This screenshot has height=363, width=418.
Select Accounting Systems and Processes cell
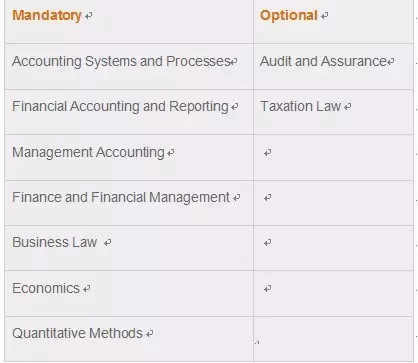pos(129,66)
